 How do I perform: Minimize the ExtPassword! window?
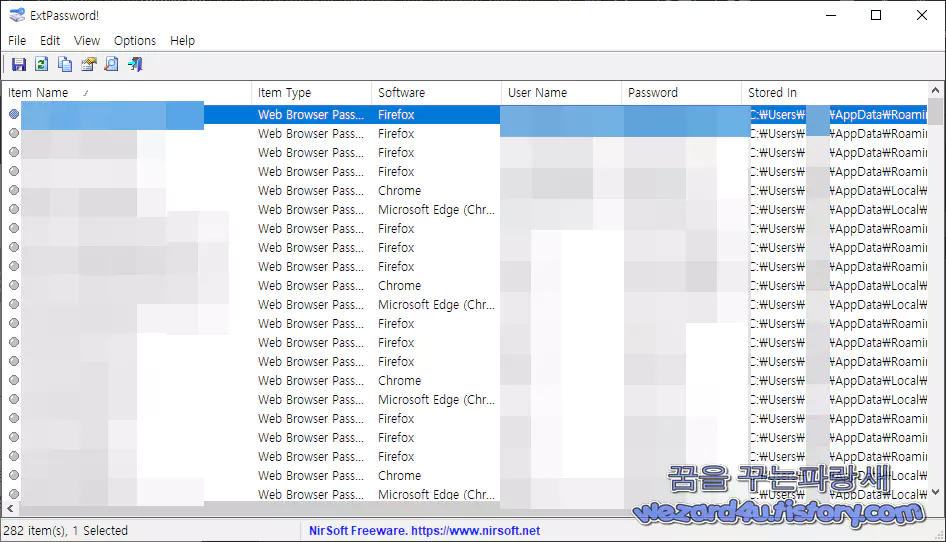point(831,15)
